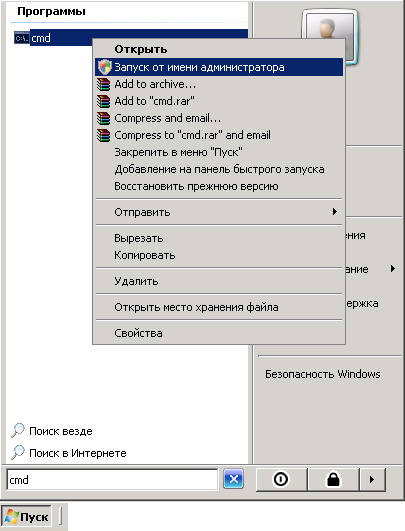Choose Свойства from the context menu
405x531 pixels.
click(219, 333)
